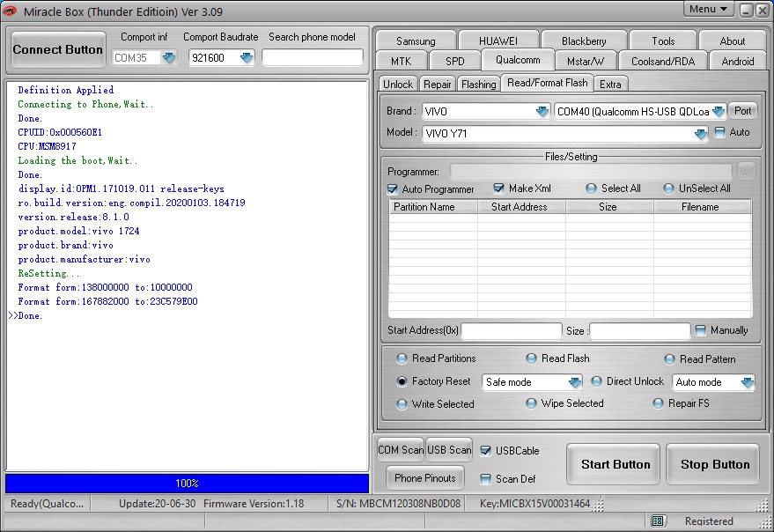Select the Repair FS option
The width and height of the screenshot is (774, 532).
658,403
